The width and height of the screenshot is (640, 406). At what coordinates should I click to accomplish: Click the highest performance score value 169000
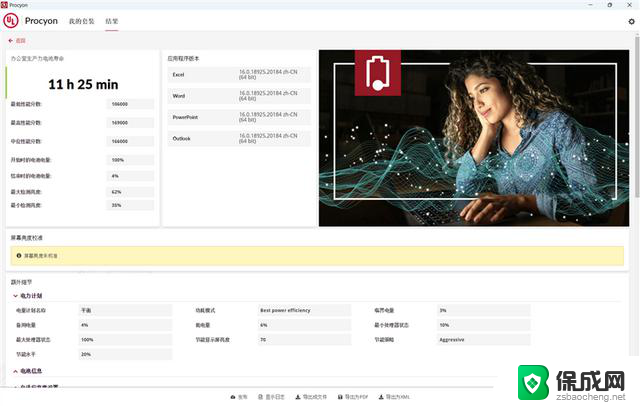130,122
